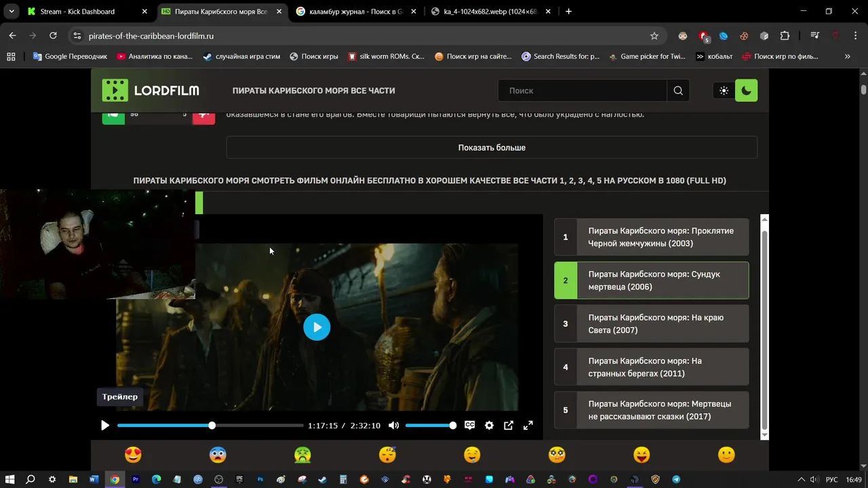React with scared blue-face emoji
The image size is (868, 488).
[x=218, y=455]
